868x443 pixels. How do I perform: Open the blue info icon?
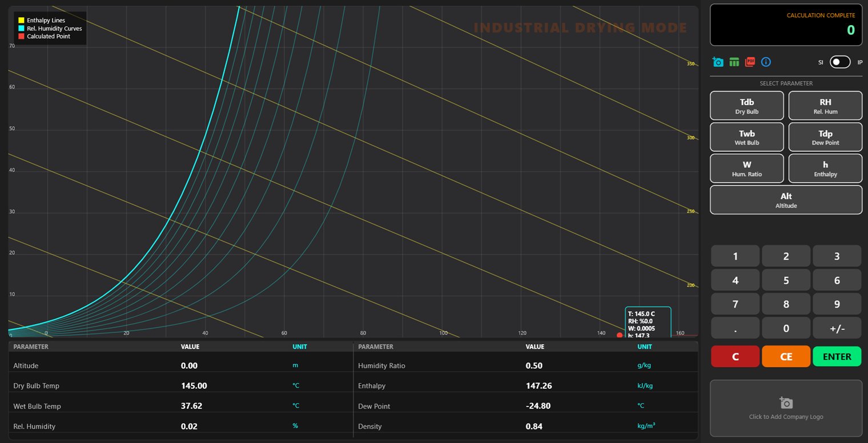(766, 62)
